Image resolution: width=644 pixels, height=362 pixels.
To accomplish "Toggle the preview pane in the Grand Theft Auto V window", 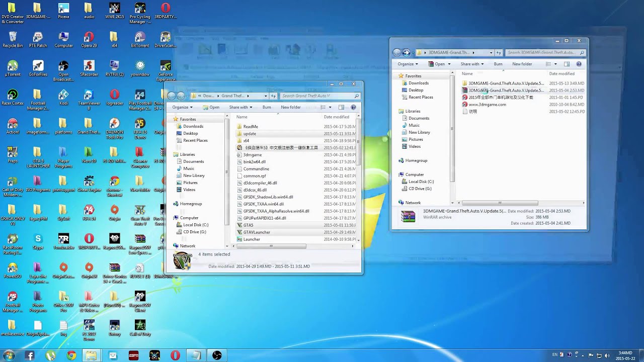I will pyautogui.click(x=341, y=107).
